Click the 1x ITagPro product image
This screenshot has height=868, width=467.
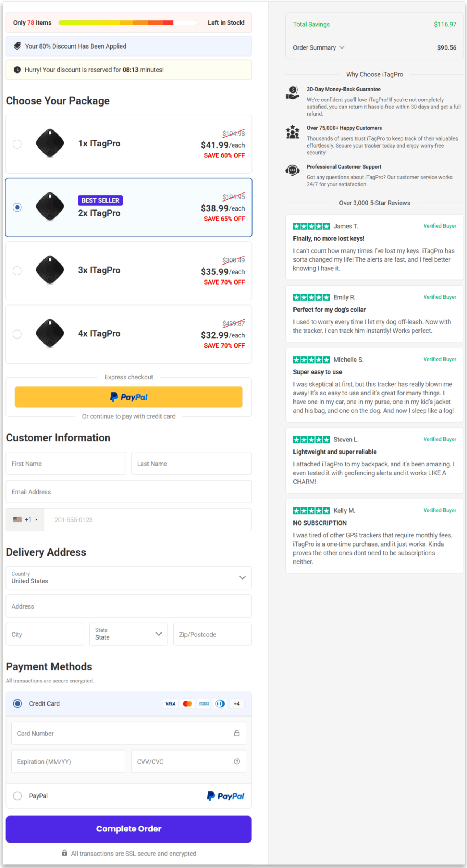(50, 143)
